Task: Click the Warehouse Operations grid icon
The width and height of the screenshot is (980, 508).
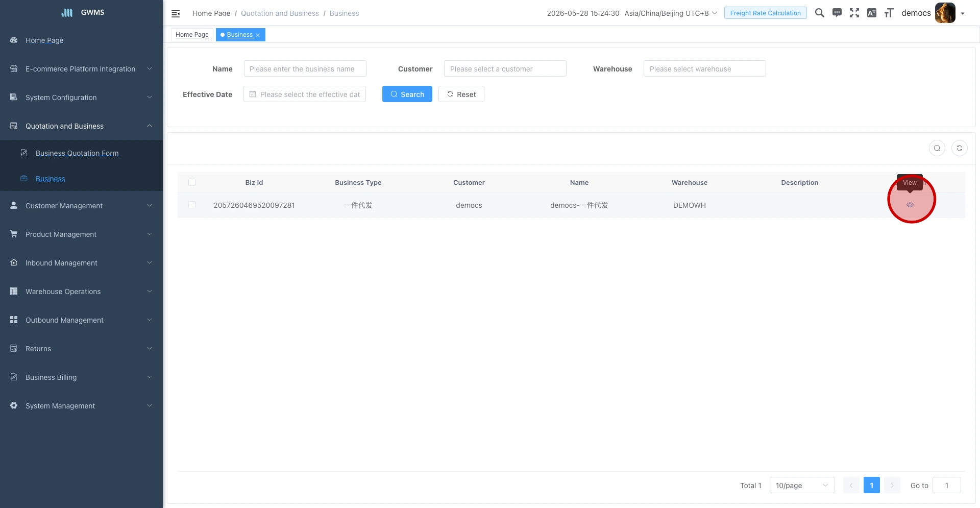Action: [14, 291]
